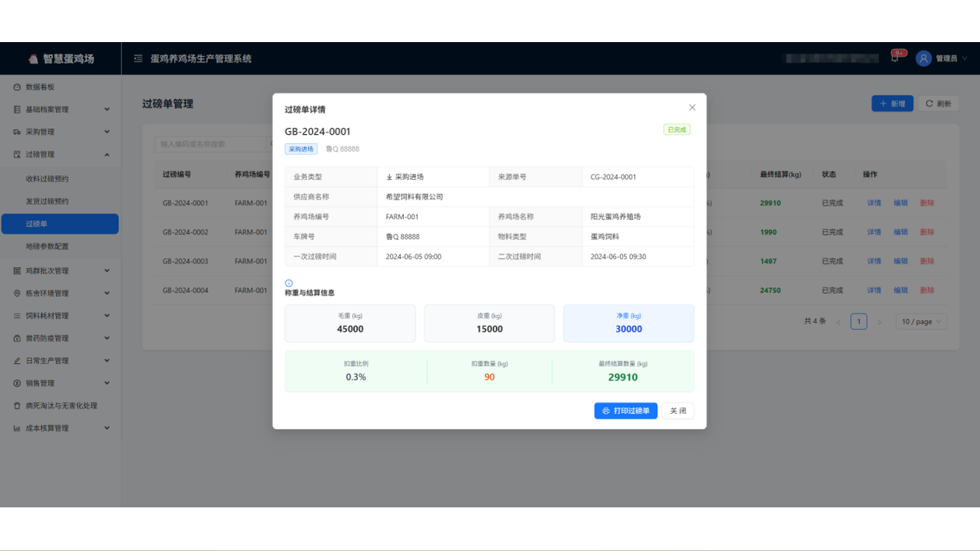Click the 日常生产管理 pencil icon
This screenshot has width=980, height=551.
(17, 361)
